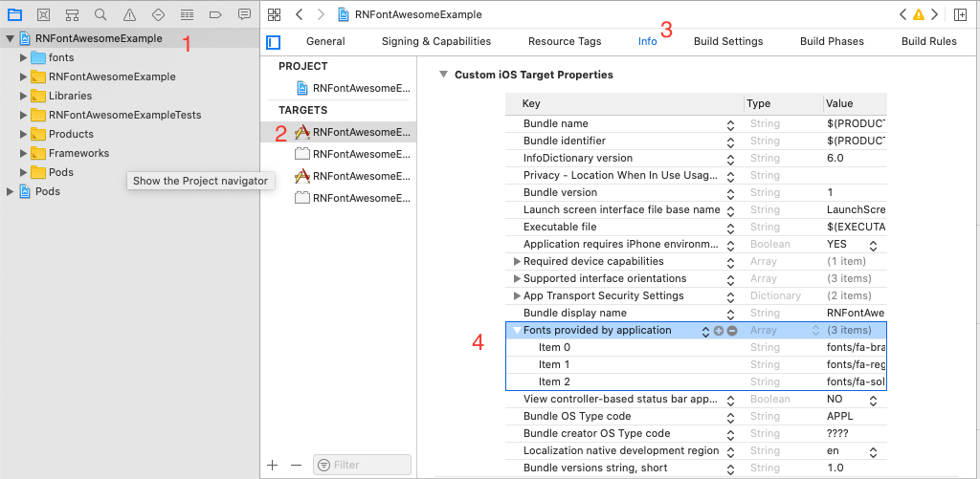
Task: Add item to Fonts provided by application
Action: coord(719,330)
